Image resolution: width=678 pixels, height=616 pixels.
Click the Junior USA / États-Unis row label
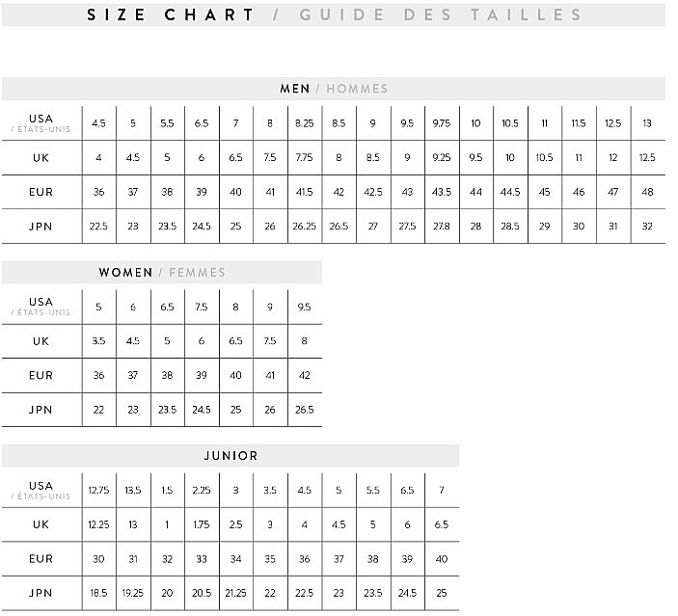click(41, 491)
